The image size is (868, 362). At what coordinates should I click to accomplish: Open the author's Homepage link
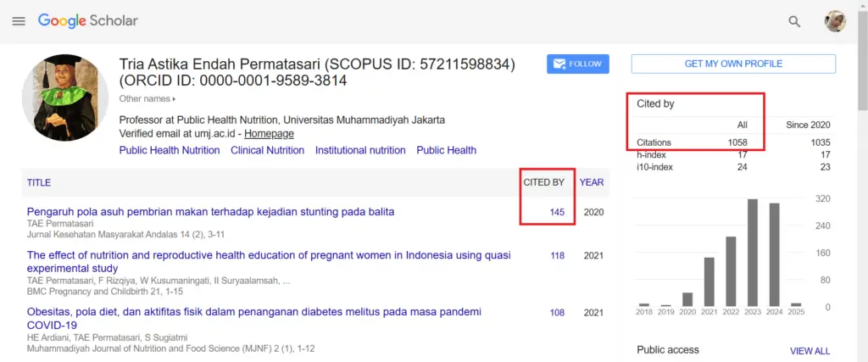pos(269,134)
